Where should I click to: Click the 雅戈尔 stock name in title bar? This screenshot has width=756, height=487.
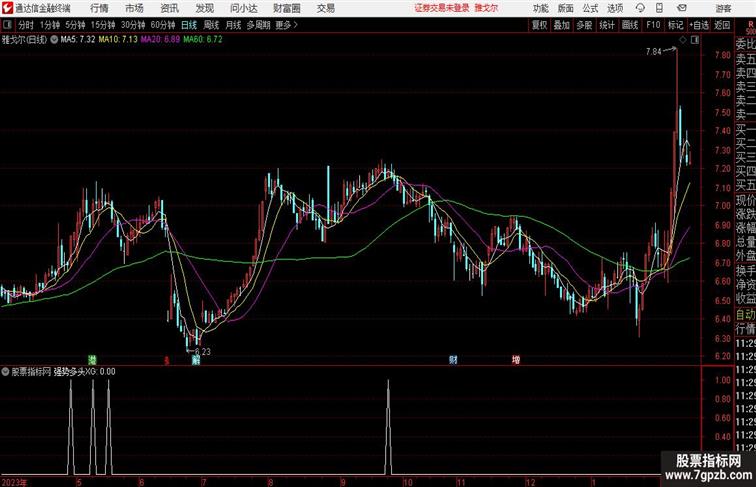click(486, 8)
